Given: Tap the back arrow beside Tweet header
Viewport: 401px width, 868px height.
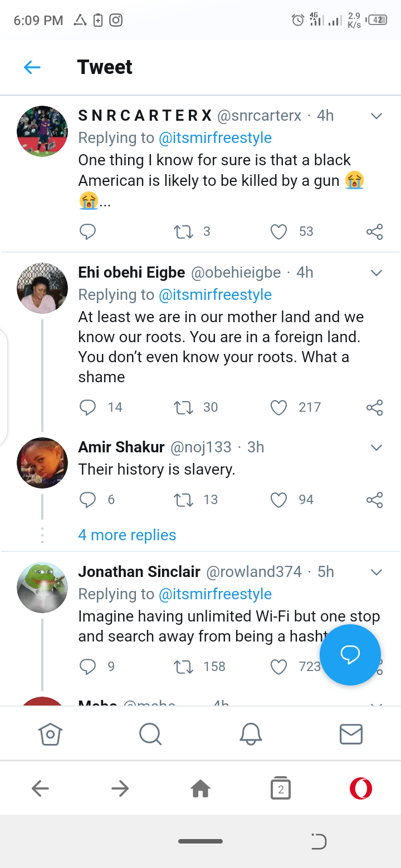Looking at the screenshot, I should 32,67.
